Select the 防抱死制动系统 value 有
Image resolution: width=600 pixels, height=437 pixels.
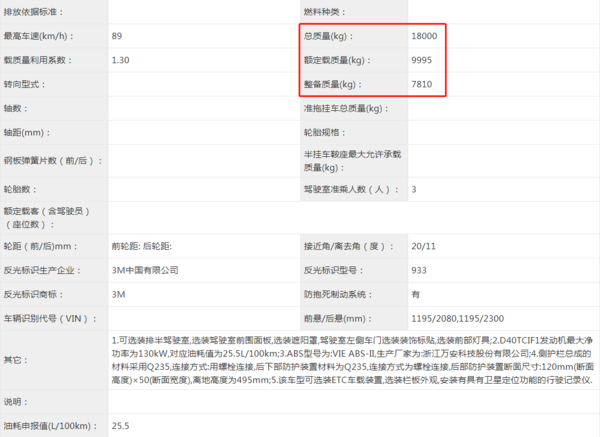(415, 294)
